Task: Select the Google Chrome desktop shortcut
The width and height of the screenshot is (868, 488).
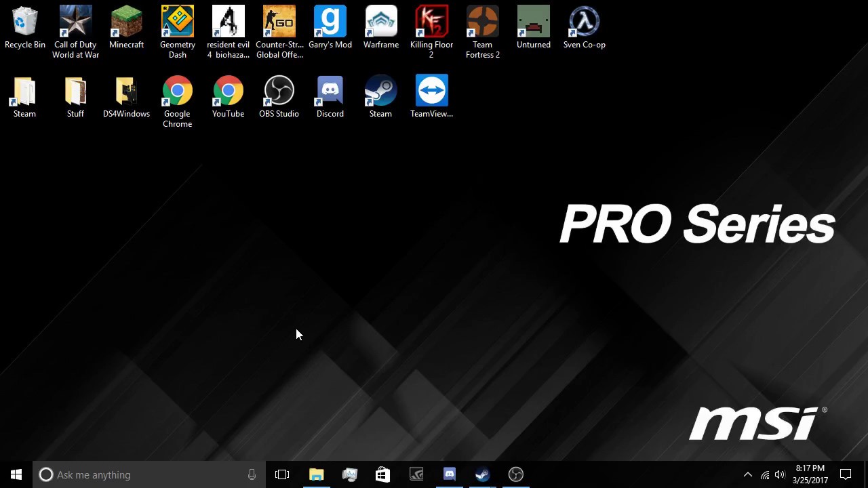Action: point(177,102)
